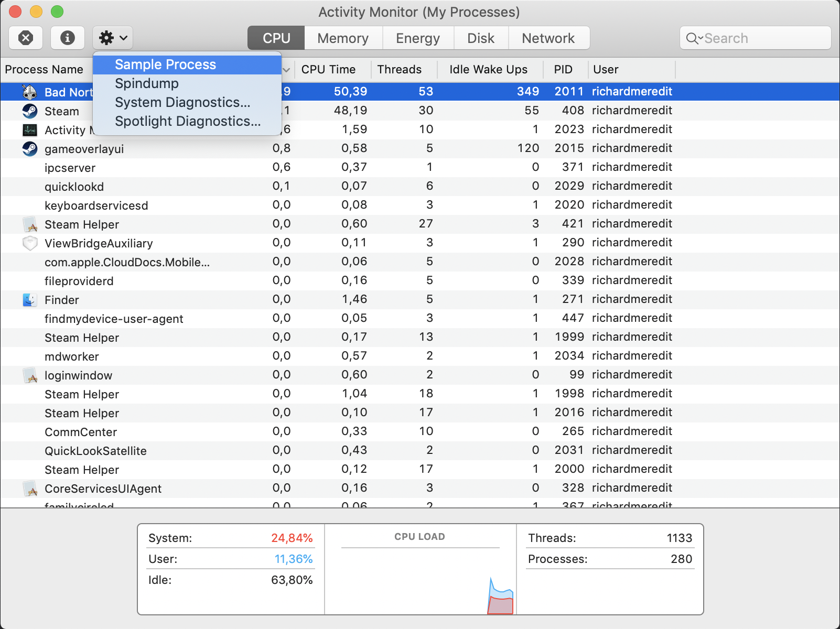
Task: Switch to the CPU tab
Action: 276,38
